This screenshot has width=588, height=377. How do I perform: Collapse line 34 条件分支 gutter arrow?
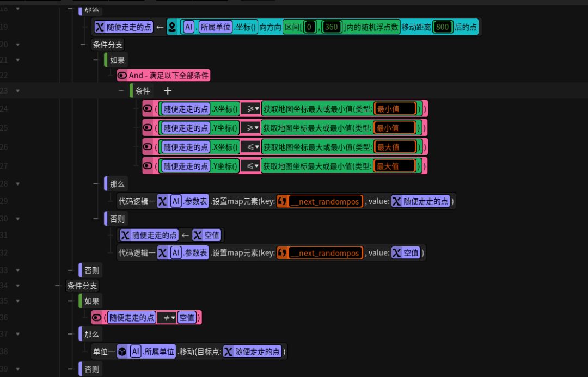(17, 286)
